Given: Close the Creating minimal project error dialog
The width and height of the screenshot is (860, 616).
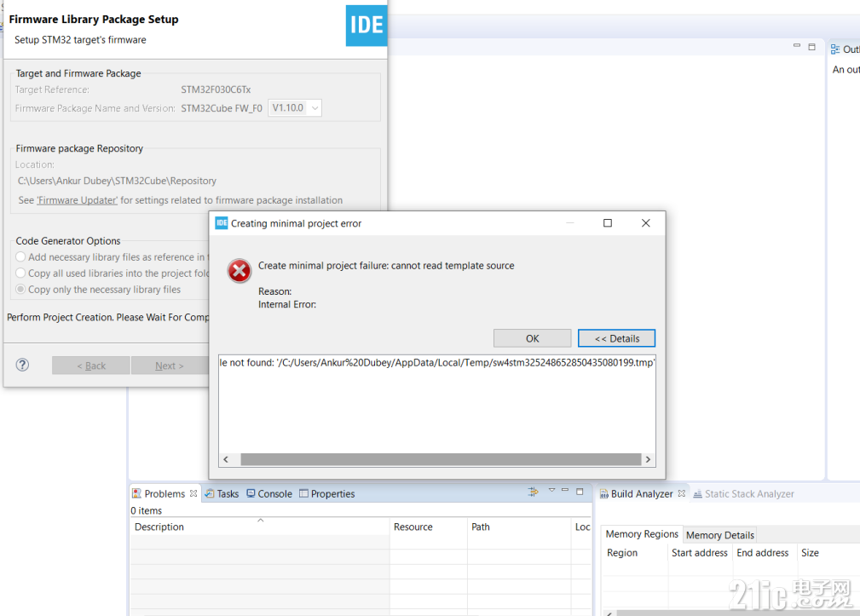Looking at the screenshot, I should click(x=645, y=223).
